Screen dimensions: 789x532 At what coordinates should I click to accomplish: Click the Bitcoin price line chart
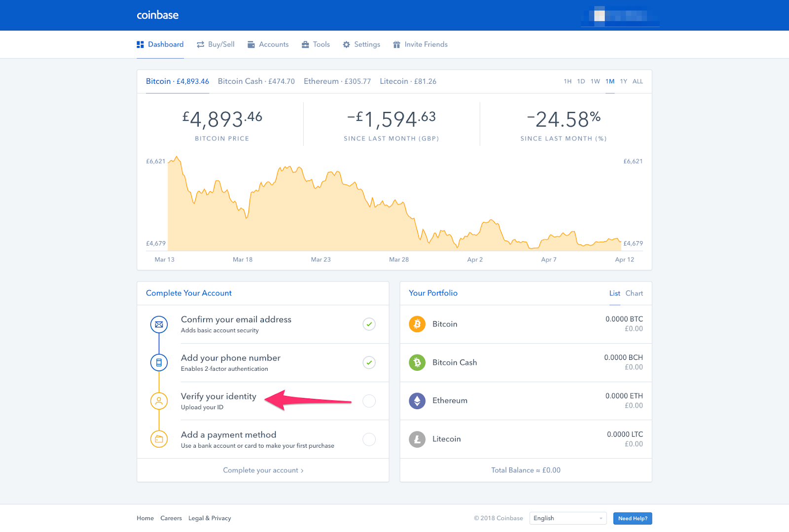394,204
